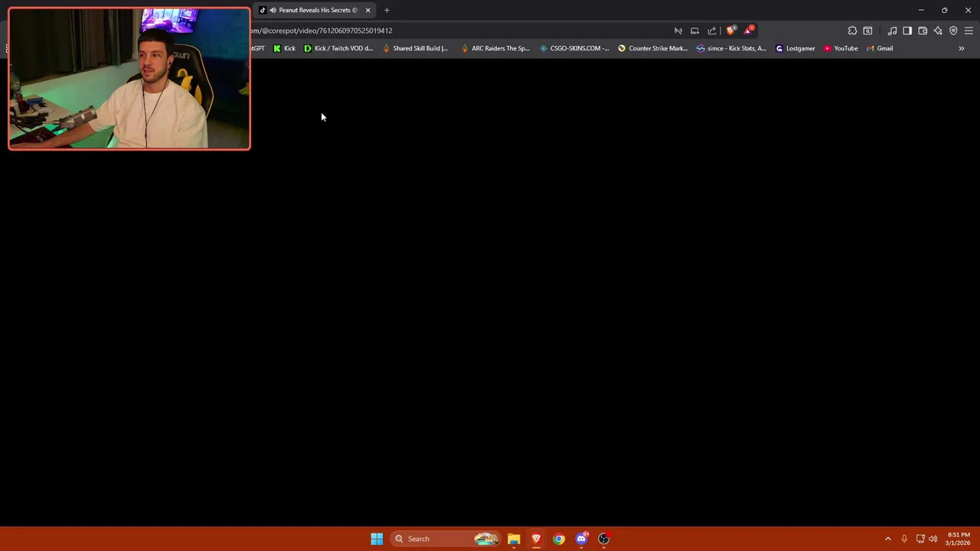Open the Brave VPN shield icon
The image size is (980, 551).
(x=953, y=31)
